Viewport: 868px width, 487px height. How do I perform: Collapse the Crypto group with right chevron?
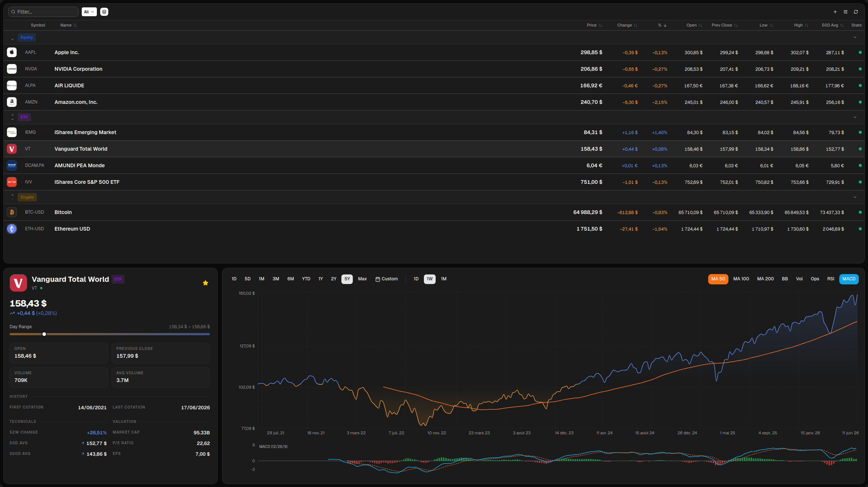[x=855, y=197]
